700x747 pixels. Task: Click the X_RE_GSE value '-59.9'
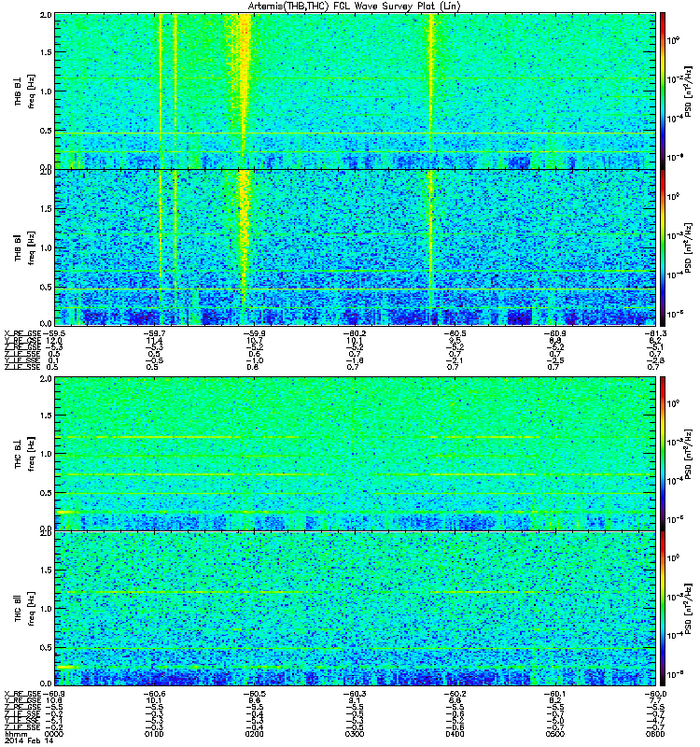pyautogui.click(x=254, y=333)
